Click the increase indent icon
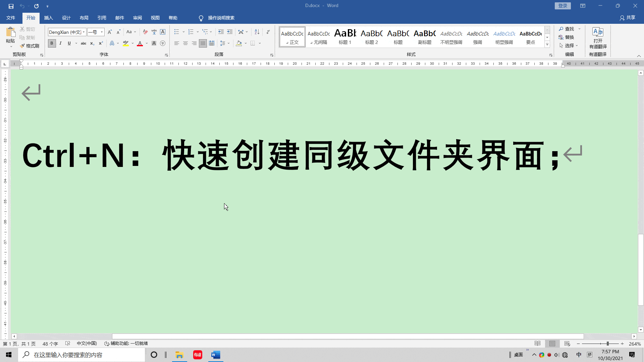This screenshot has width=644, height=362. 230,32
